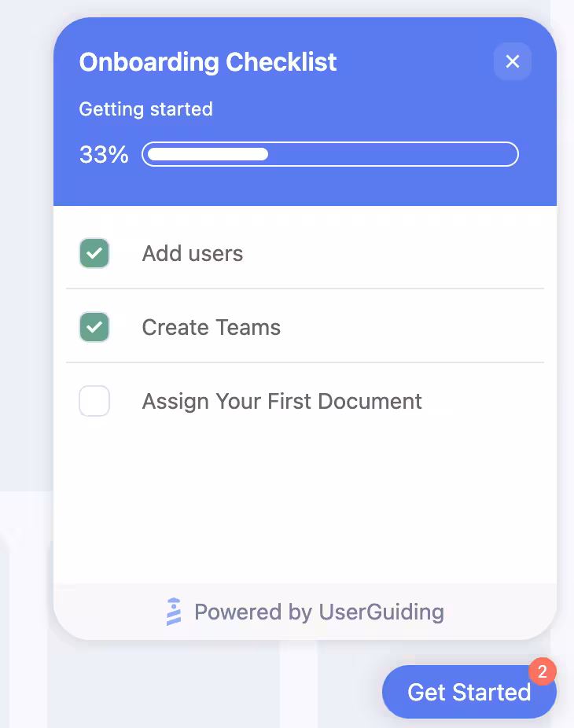Click the Get Started button
This screenshot has height=728, width=574.
469,692
